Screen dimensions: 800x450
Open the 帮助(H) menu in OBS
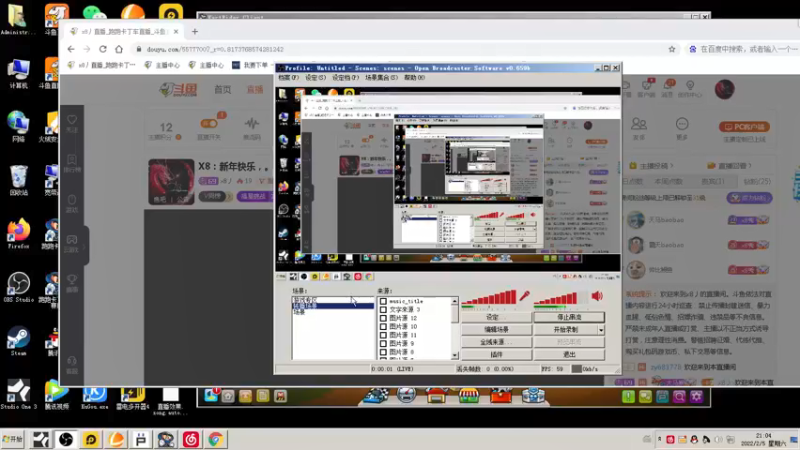[414, 78]
